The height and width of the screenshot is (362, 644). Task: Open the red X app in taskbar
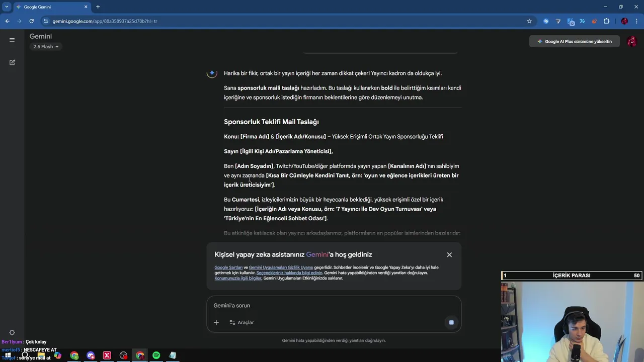[107, 355]
